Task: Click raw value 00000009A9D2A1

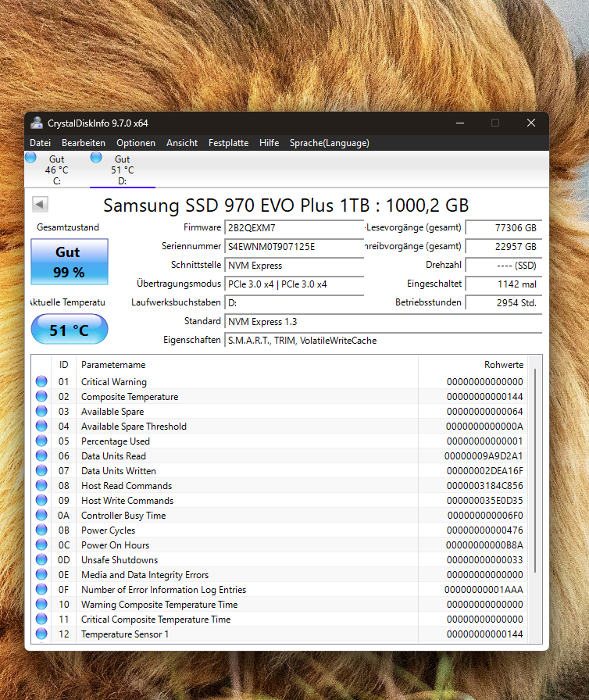Action: 484,455
